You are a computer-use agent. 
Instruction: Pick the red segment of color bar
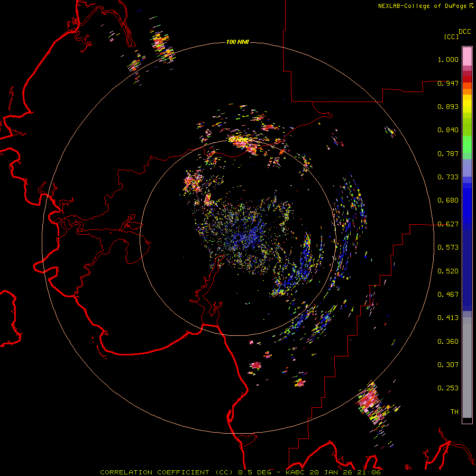coord(467,79)
